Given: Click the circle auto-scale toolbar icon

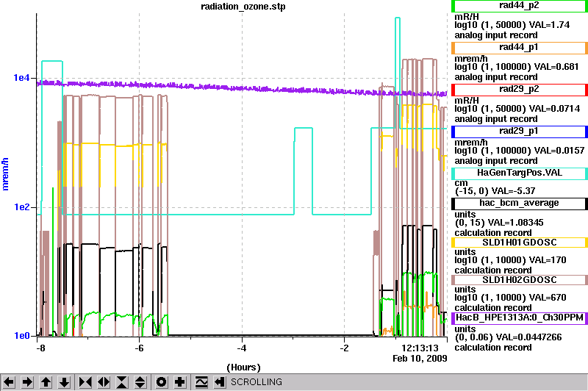Looking at the screenshot, I should click(x=161, y=382).
